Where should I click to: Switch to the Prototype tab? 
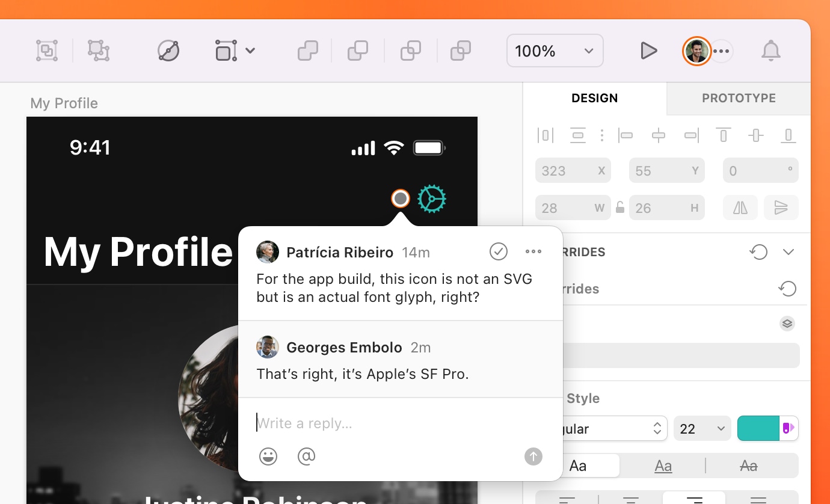tap(739, 98)
